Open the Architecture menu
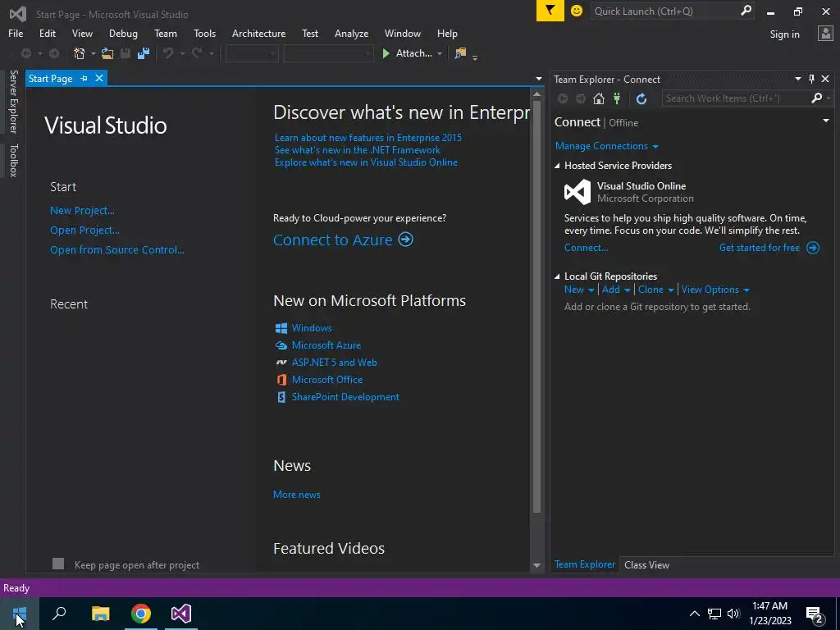 [x=258, y=33]
